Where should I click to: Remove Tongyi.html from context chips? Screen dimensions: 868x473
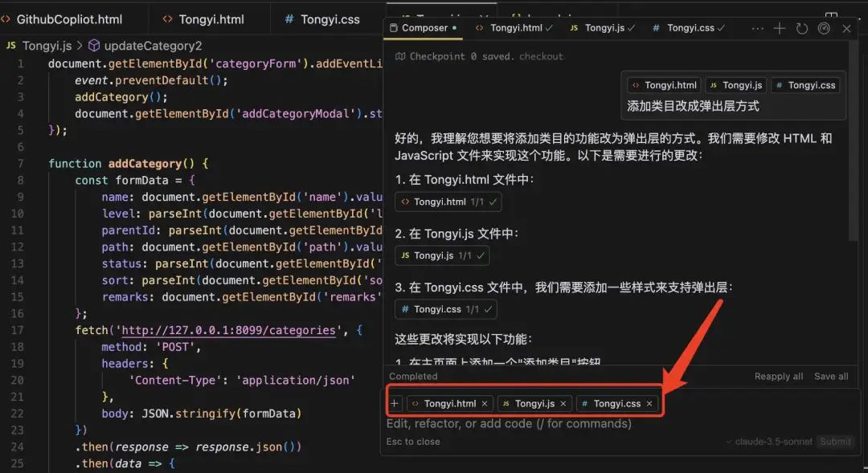click(x=485, y=404)
